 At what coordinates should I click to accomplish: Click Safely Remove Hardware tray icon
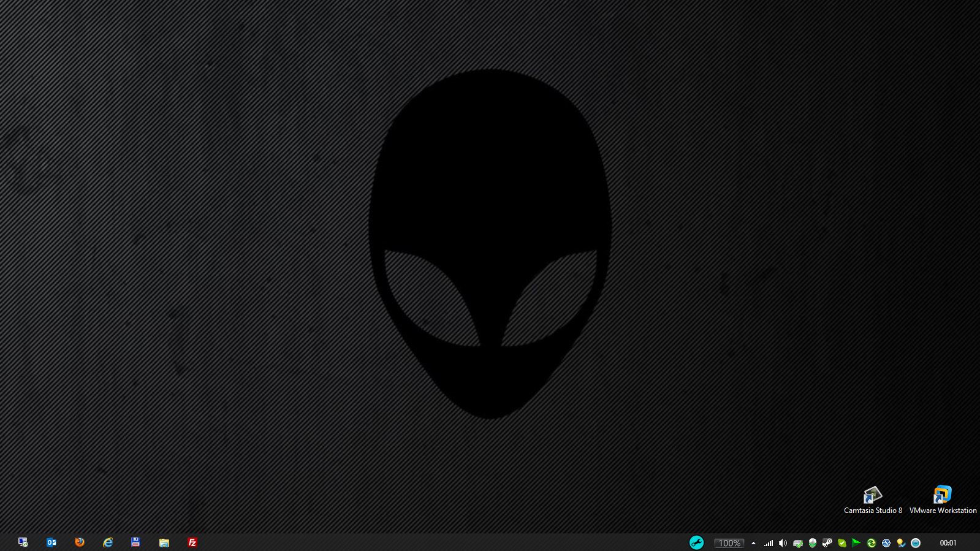pyautogui.click(x=798, y=543)
